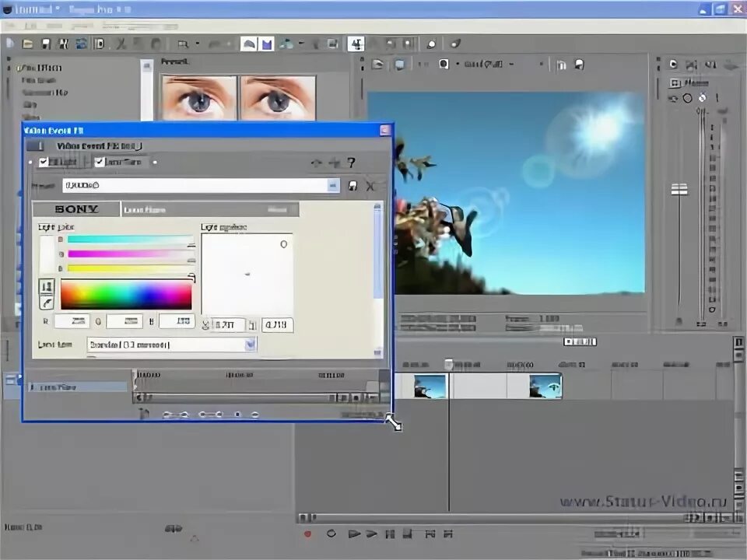The image size is (747, 560).
Task: Toggle the highlighted gray icon left of blue icon
Action: click(x=249, y=44)
